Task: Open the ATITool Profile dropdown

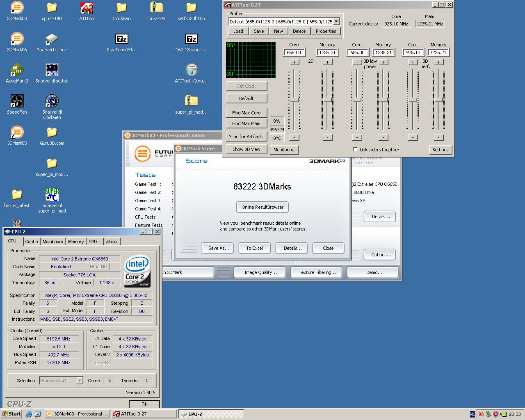Action: coord(336,21)
